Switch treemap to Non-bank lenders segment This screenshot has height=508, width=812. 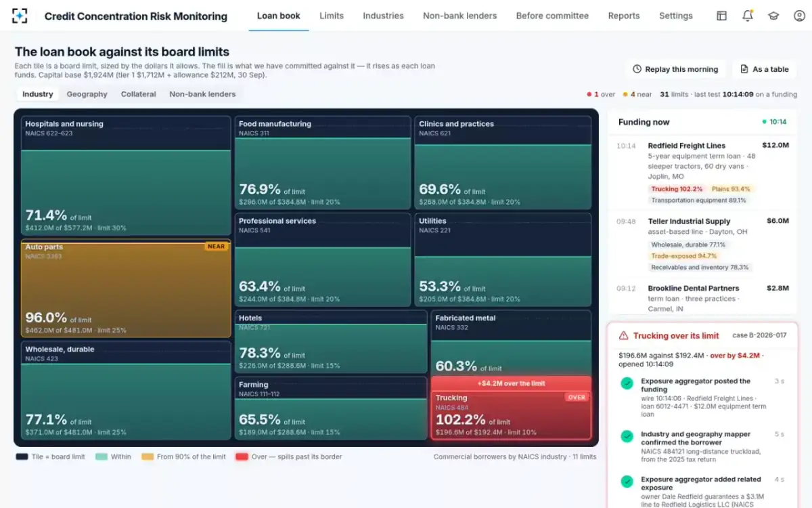(202, 94)
